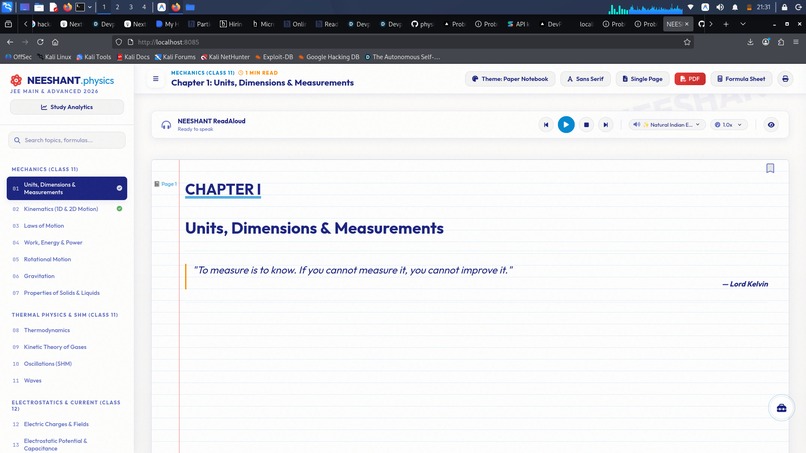Screen dimensions: 806x453
Task: Bookmark this page with the bookmark icon
Action: click(x=770, y=168)
